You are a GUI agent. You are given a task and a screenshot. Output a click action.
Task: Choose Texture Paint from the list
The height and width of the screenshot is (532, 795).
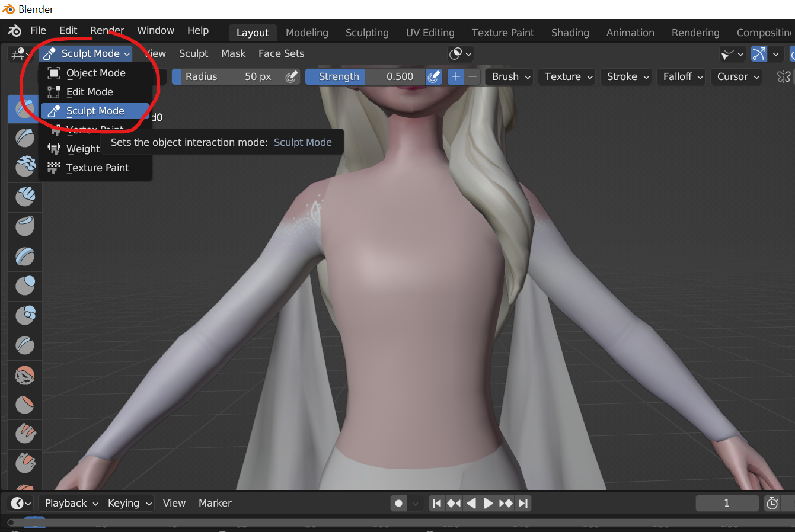pyautogui.click(x=95, y=168)
